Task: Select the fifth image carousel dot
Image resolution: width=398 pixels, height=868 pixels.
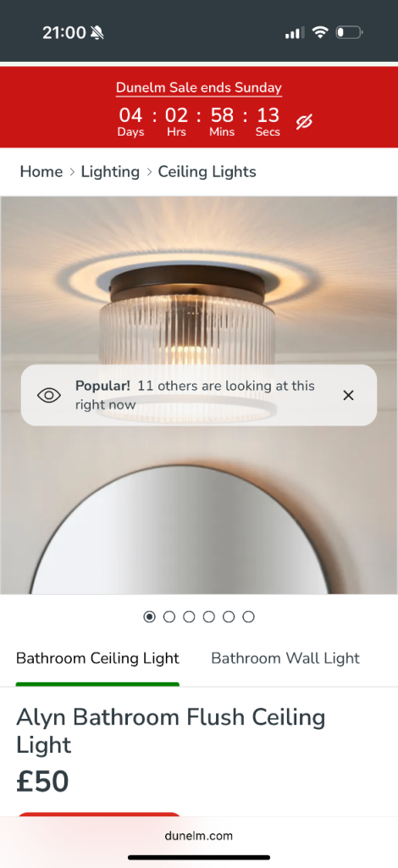Action: pos(229,617)
